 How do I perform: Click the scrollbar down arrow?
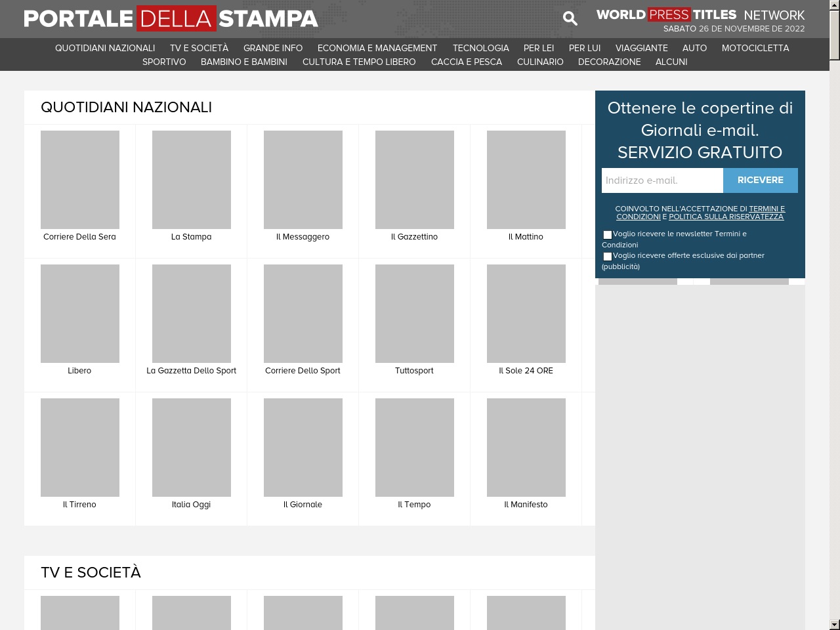click(x=834, y=625)
